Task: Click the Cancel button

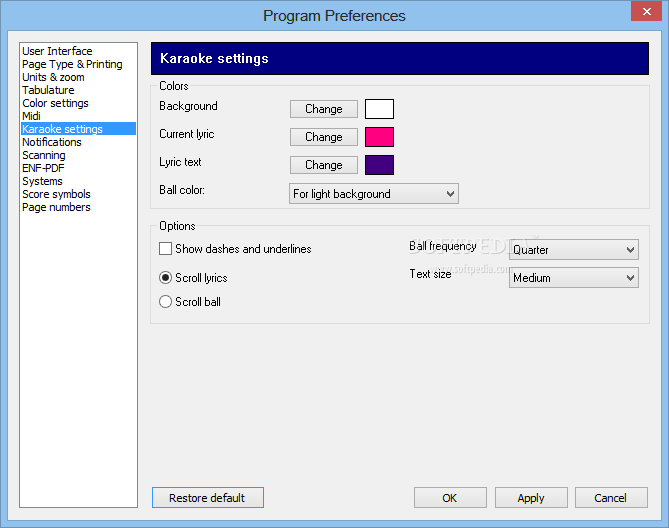Action: [x=611, y=498]
